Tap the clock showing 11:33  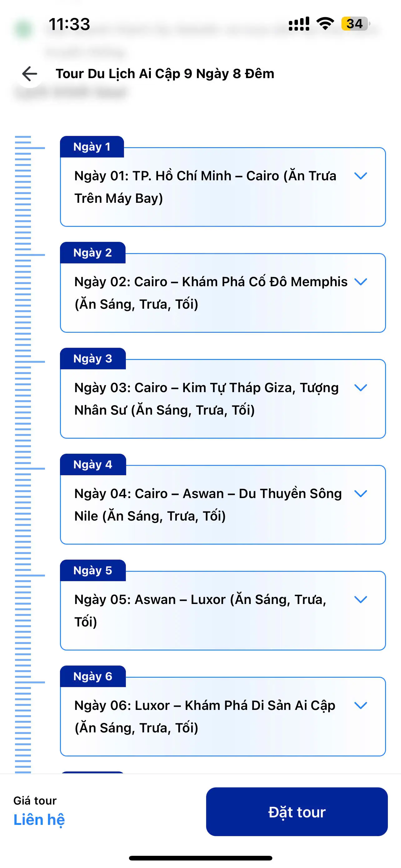(69, 24)
